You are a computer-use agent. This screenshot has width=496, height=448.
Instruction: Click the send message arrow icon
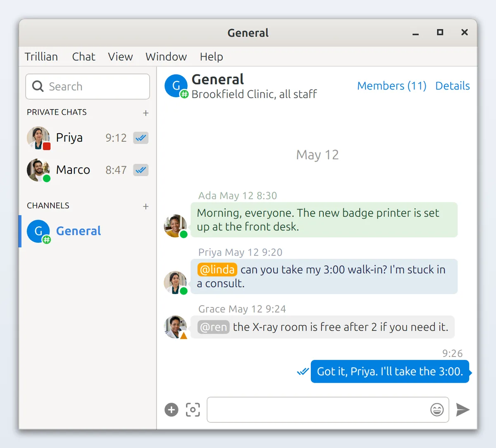point(463,410)
